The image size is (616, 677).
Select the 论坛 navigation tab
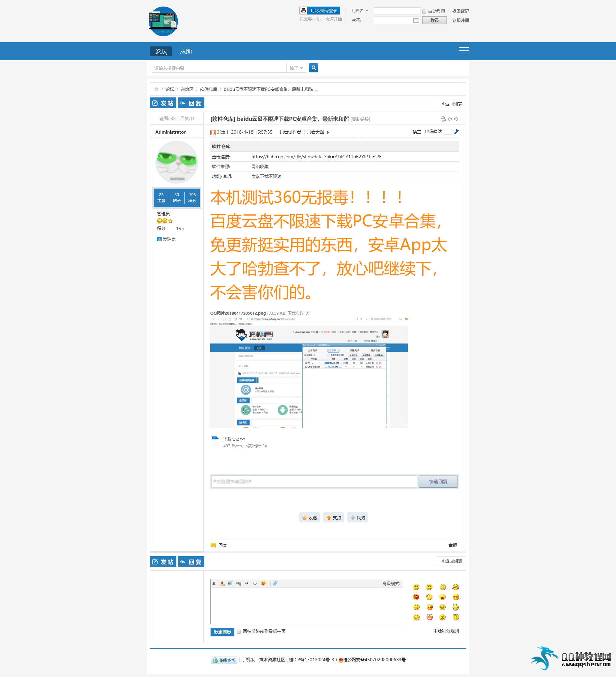tap(161, 51)
